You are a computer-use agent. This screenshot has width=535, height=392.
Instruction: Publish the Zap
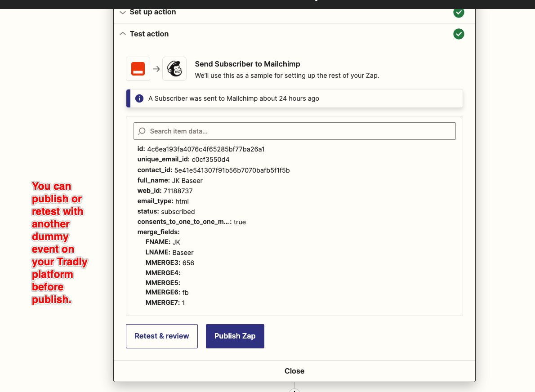coord(235,336)
